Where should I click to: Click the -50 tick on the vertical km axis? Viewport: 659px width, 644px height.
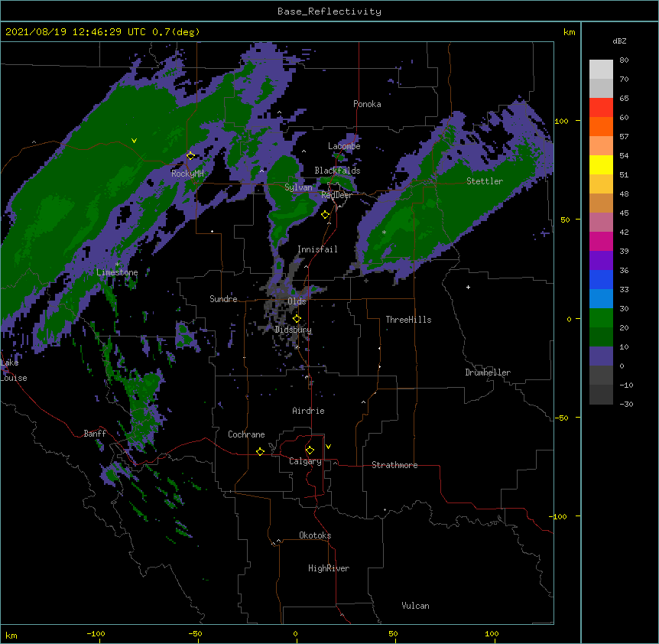tap(561, 418)
